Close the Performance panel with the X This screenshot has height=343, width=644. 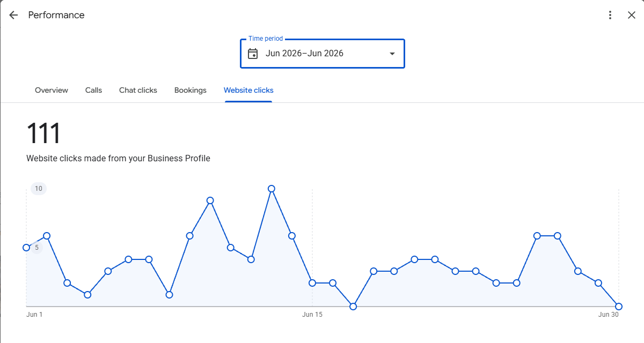coord(632,15)
